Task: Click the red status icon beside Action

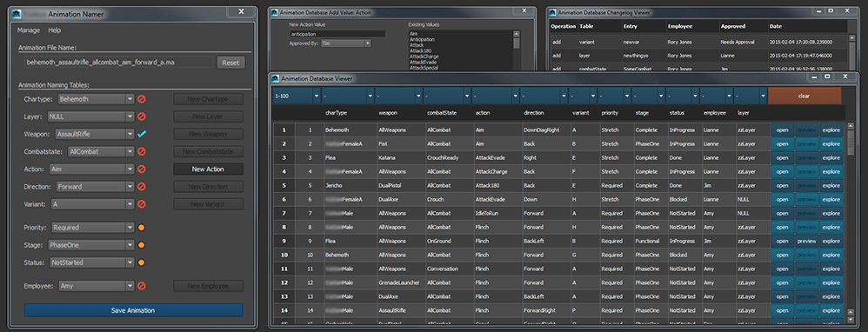Action: [141, 169]
